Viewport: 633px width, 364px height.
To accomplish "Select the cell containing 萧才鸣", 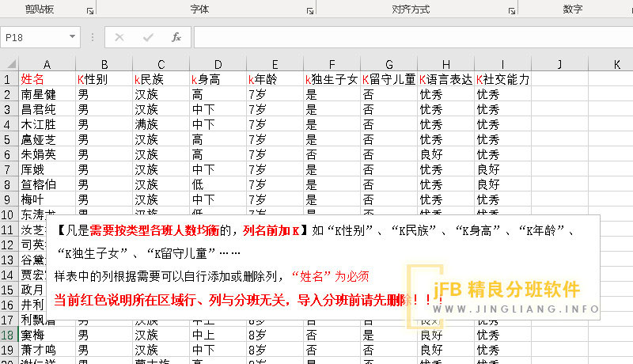I will point(47,350).
